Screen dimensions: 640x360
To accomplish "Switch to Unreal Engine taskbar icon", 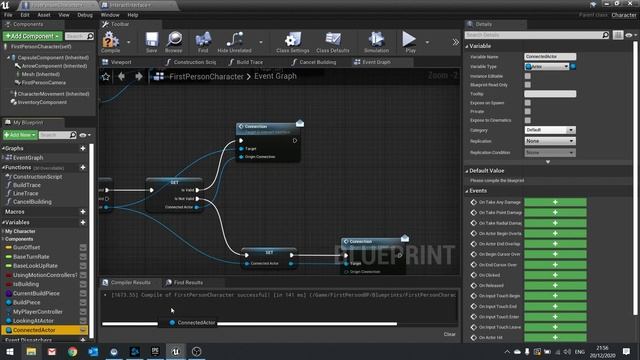I will 176,351.
